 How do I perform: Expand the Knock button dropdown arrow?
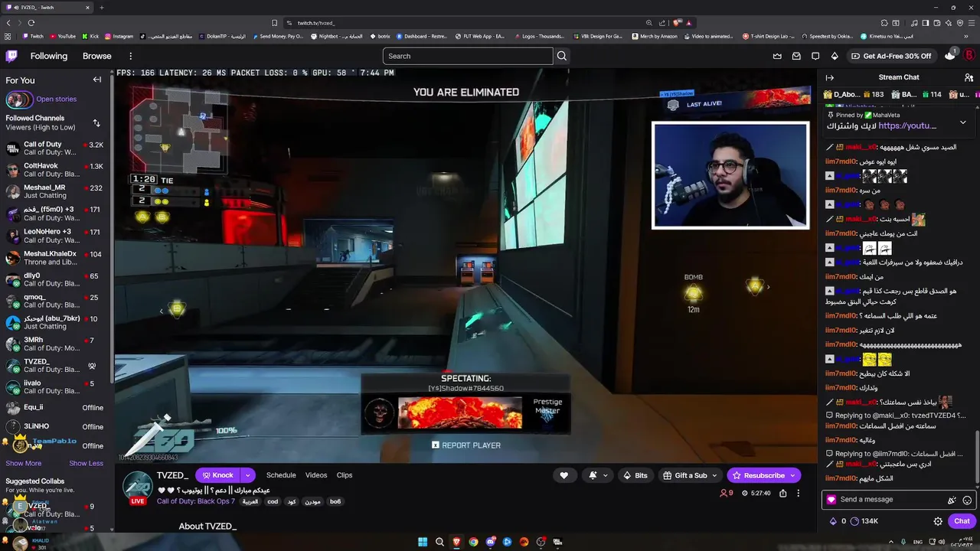pos(247,475)
